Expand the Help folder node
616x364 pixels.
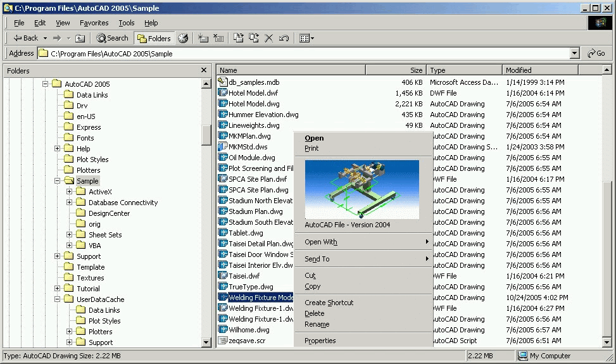(x=58, y=148)
